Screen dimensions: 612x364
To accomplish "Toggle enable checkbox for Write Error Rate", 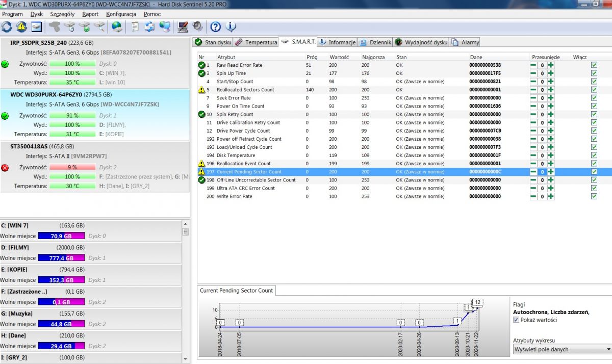I will [594, 196].
